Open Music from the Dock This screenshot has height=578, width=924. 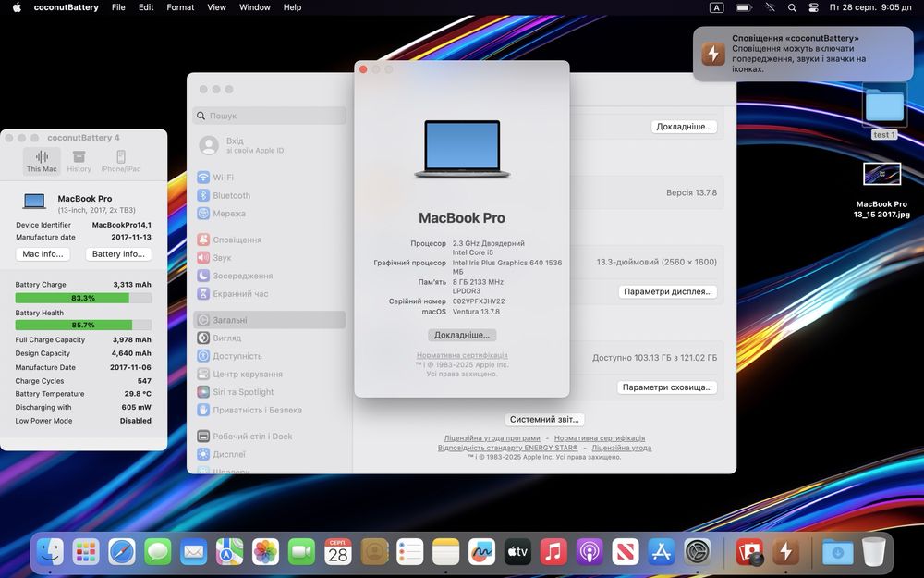tap(553, 553)
